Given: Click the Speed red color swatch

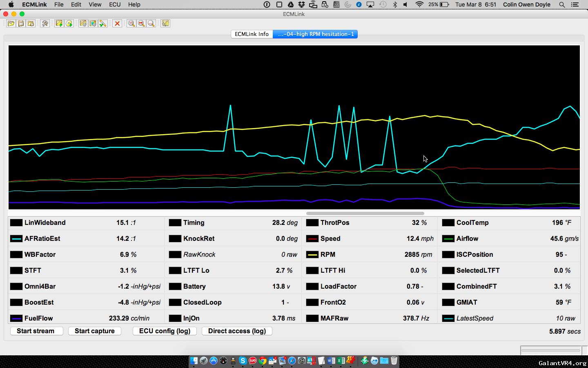Looking at the screenshot, I should 312,239.
